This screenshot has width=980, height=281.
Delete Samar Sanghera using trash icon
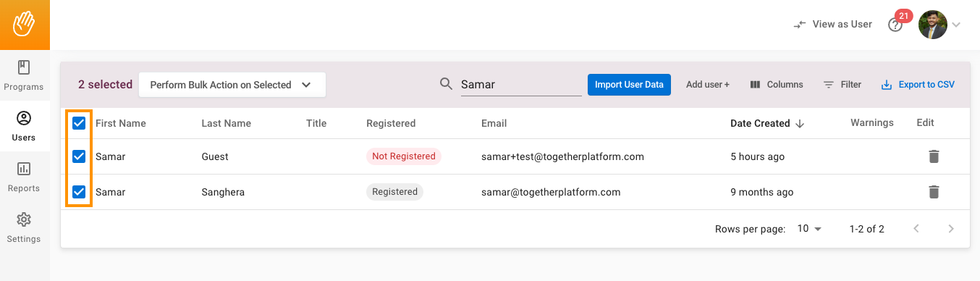click(934, 192)
